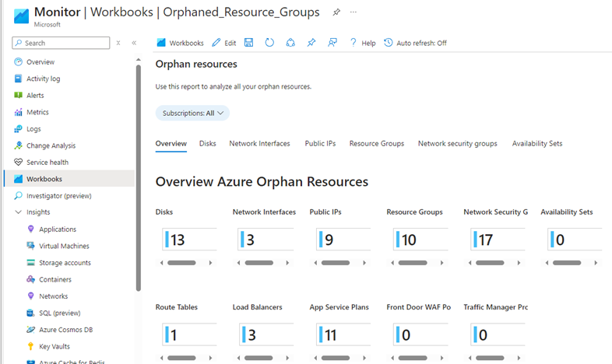The height and width of the screenshot is (364, 612).
Task: Click the Resource Groups tile showing 10
Action: pyautogui.click(x=420, y=240)
